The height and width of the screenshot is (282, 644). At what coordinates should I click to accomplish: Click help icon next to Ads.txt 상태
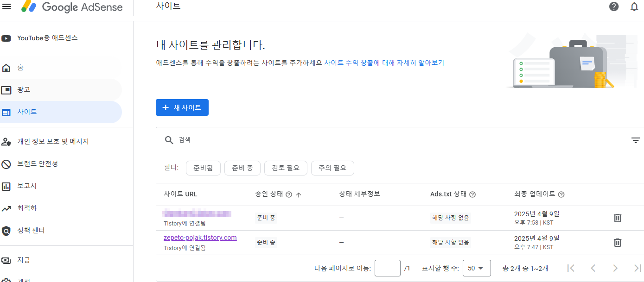473,194
